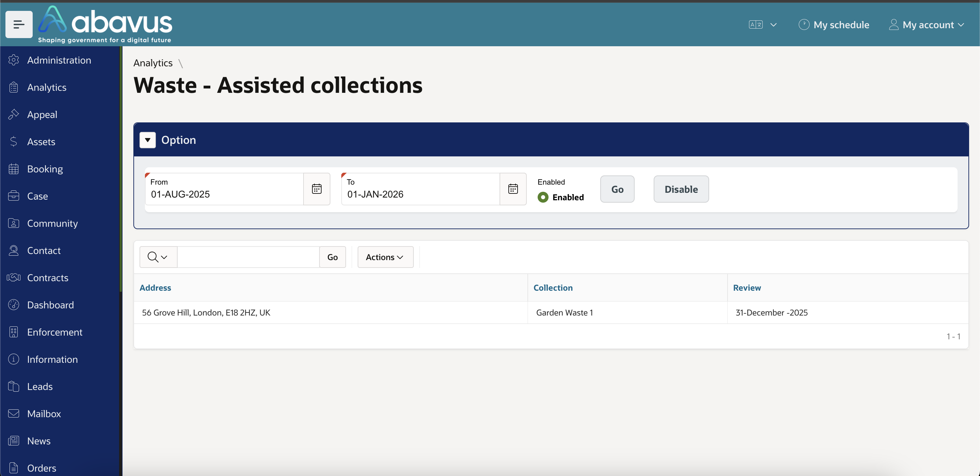980x476 pixels.
Task: Open My schedule link
Action: 841,25
